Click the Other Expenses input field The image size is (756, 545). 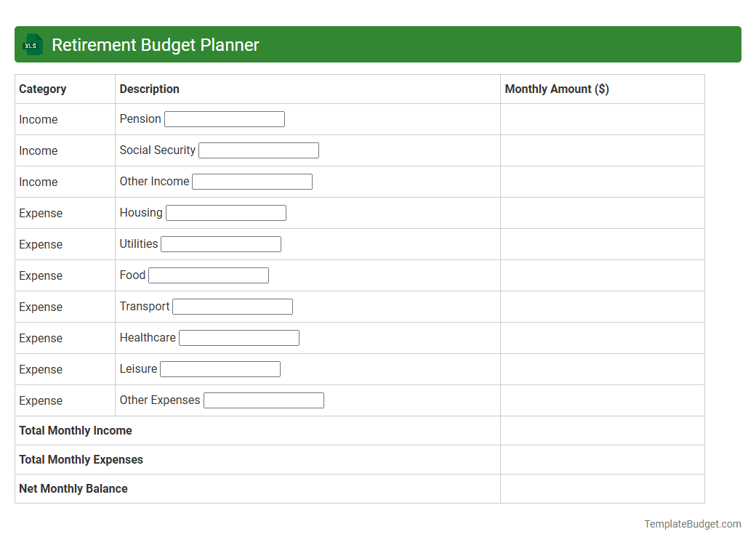click(263, 400)
